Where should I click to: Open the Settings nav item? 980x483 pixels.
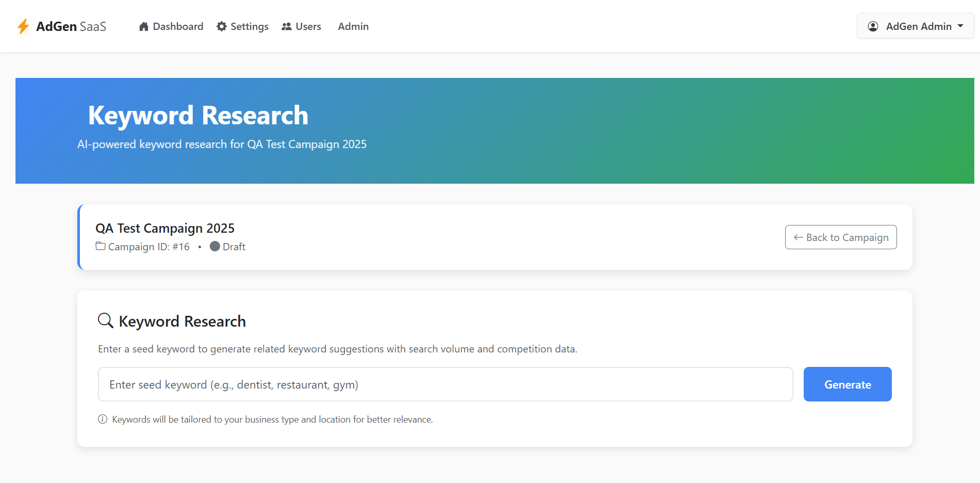coord(242,26)
